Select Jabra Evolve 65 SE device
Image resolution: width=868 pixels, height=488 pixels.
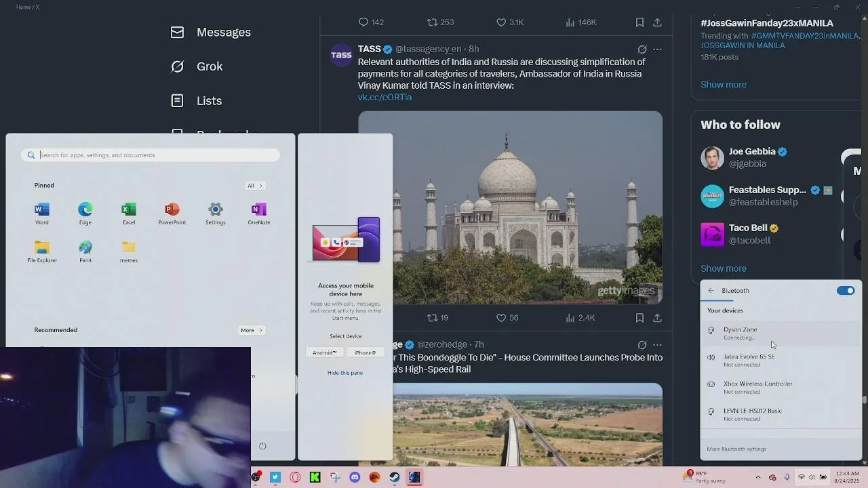pyautogui.click(x=781, y=360)
